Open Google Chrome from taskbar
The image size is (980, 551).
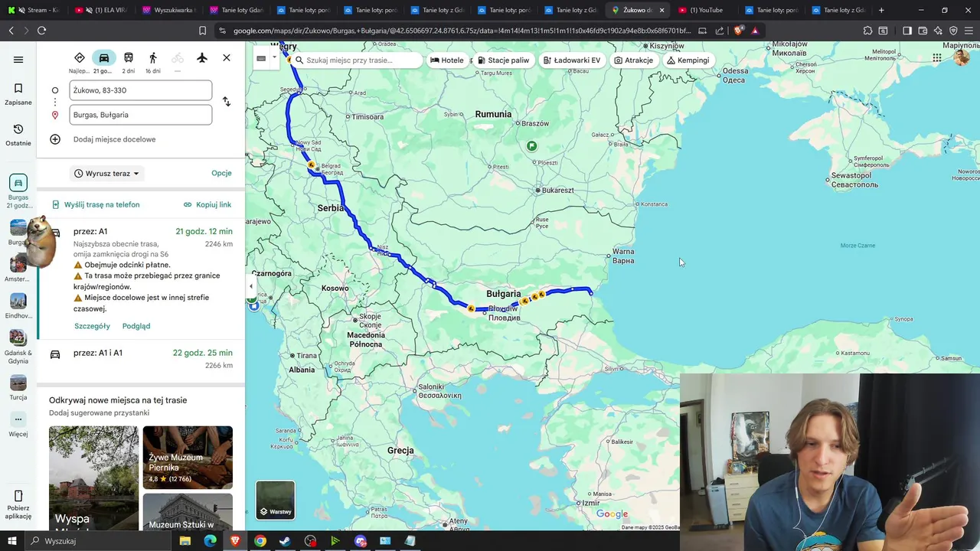click(x=260, y=541)
